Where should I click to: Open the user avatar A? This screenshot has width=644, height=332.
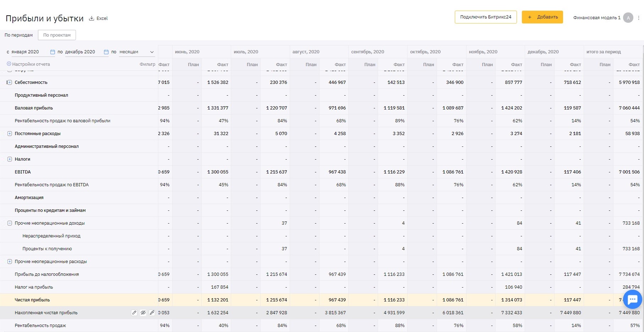[x=628, y=18]
